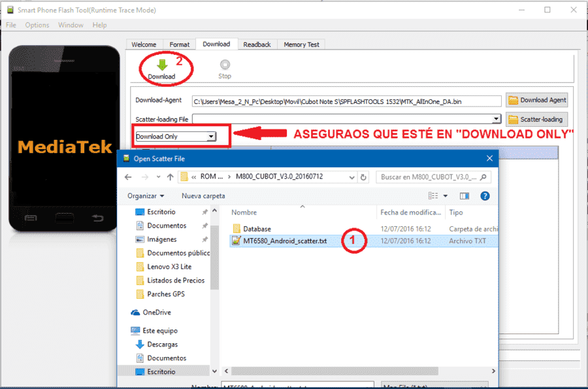The height and width of the screenshot is (389, 588).
Task: Switch to the Welcome tab
Action: [x=144, y=44]
